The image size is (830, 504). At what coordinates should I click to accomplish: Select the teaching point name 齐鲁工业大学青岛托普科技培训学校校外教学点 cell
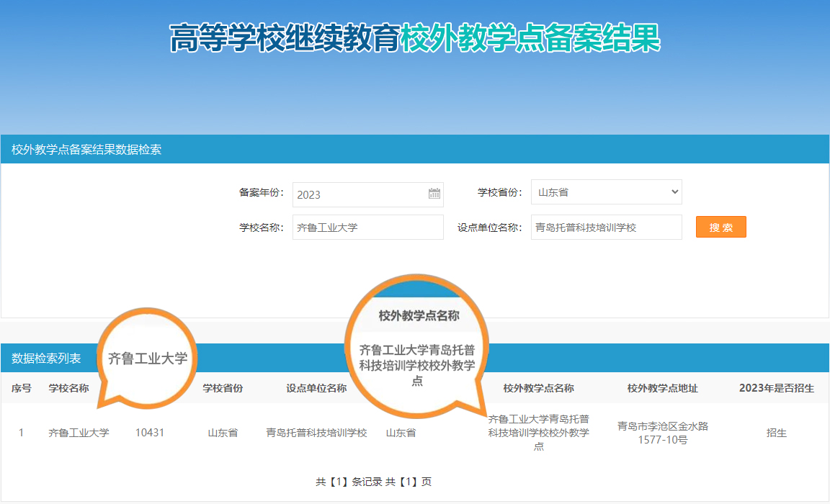pyautogui.click(x=538, y=433)
